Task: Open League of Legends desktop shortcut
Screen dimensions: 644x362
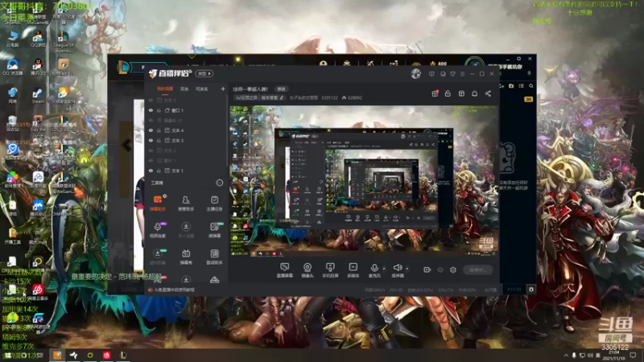Action: [63, 43]
